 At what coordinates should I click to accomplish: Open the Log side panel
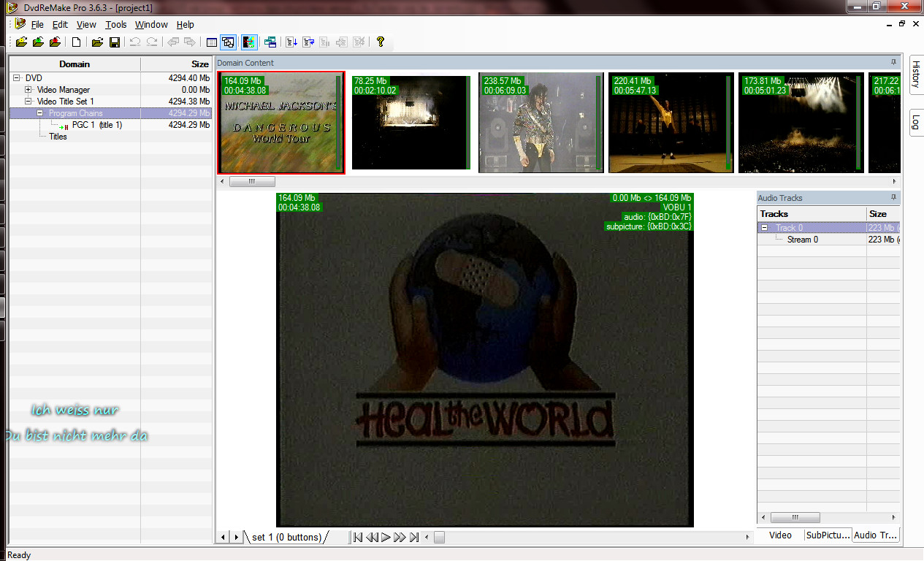[x=916, y=122]
